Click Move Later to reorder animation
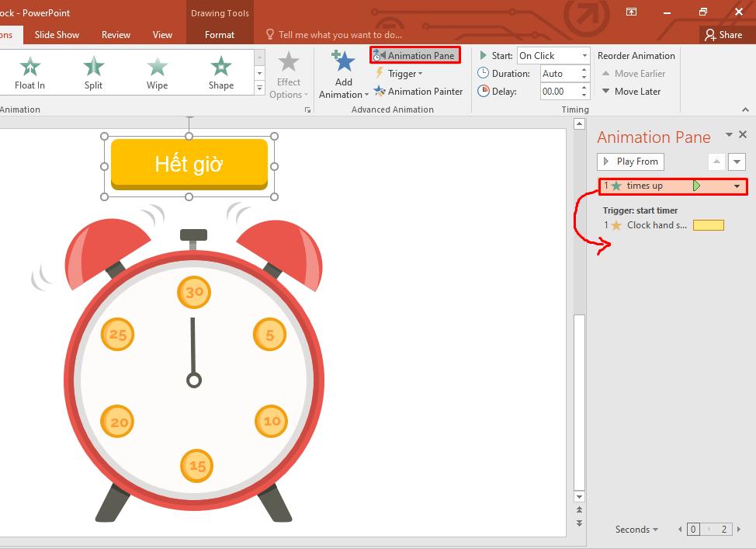This screenshot has width=756, height=549. click(631, 91)
